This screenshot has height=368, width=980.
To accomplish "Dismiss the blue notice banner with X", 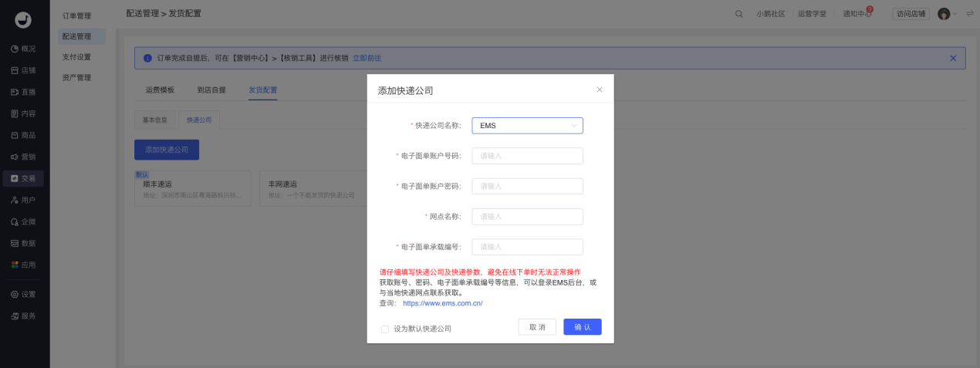I will (953, 58).
